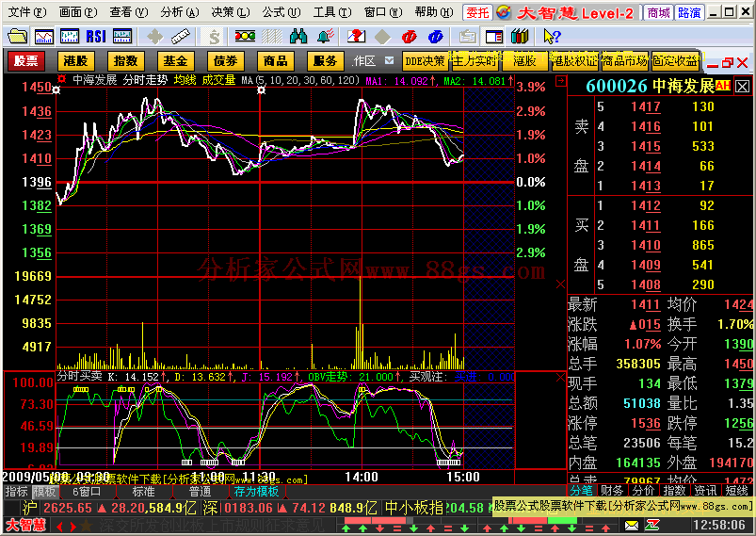The height and width of the screenshot is (536, 756).
Task: Select the red 股票 category button
Action: tap(26, 61)
